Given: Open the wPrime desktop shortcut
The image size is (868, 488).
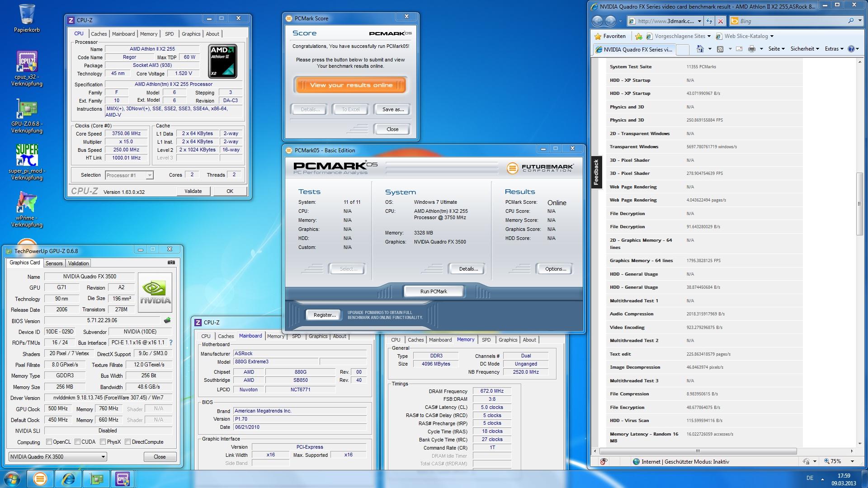Looking at the screenshot, I should point(27,209).
